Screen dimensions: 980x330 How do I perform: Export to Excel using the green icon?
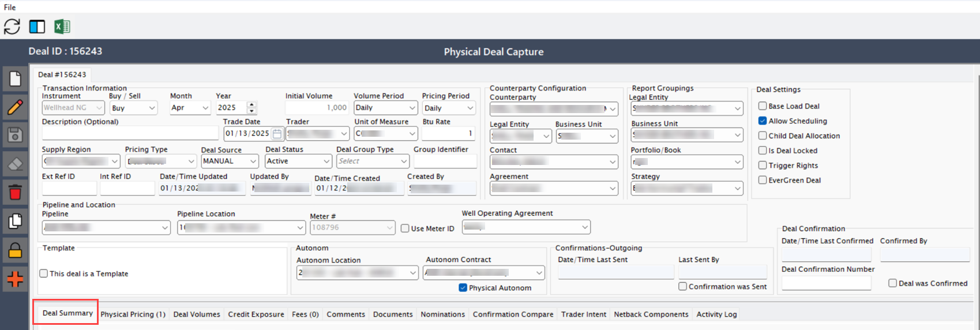coord(62,27)
